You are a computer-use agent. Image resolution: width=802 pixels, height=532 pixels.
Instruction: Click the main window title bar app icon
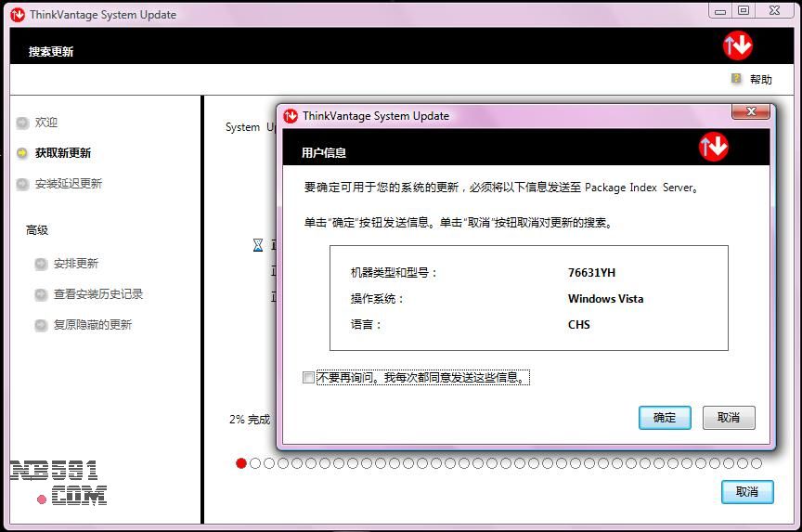pyautogui.click(x=18, y=15)
